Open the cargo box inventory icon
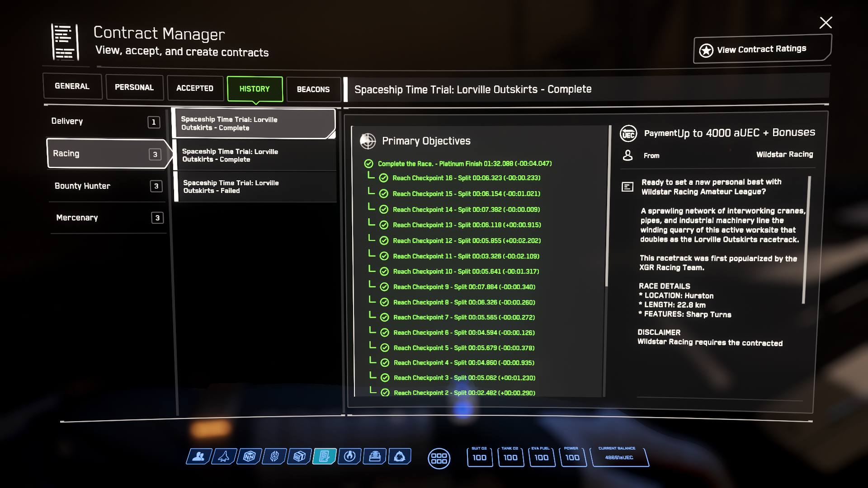 point(299,457)
